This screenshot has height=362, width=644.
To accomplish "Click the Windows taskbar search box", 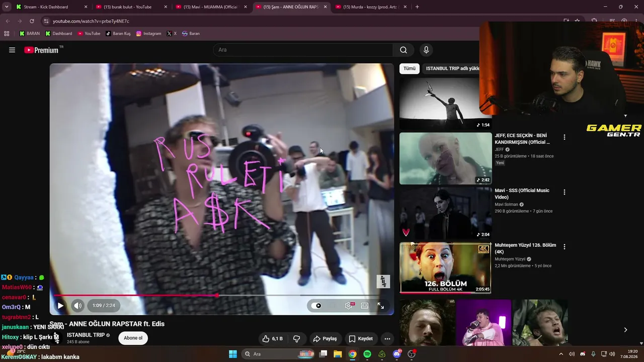I will tap(279, 354).
